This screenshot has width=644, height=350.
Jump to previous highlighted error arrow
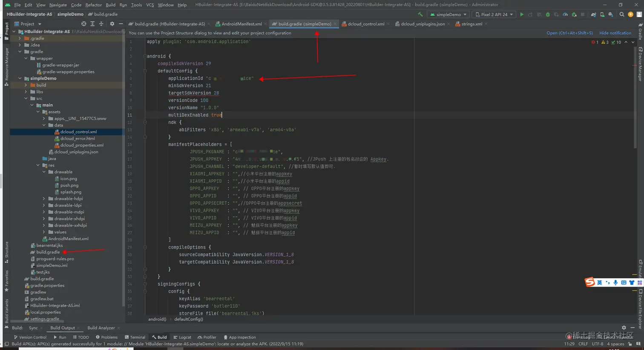tap(626, 42)
